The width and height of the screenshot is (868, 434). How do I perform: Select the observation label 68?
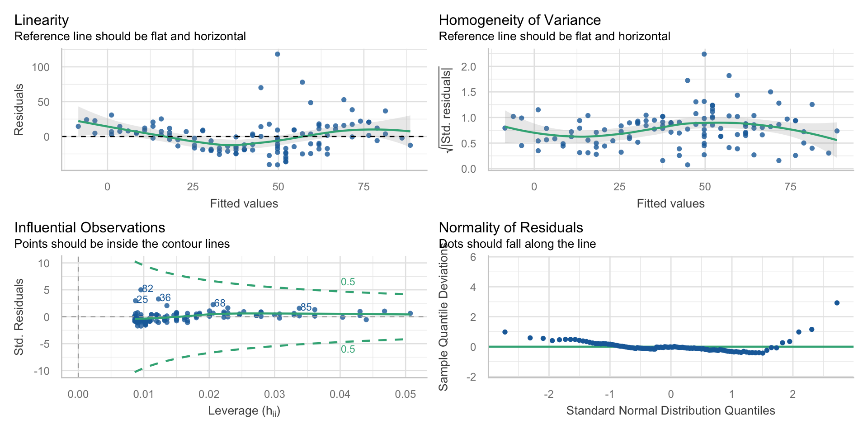220,303
